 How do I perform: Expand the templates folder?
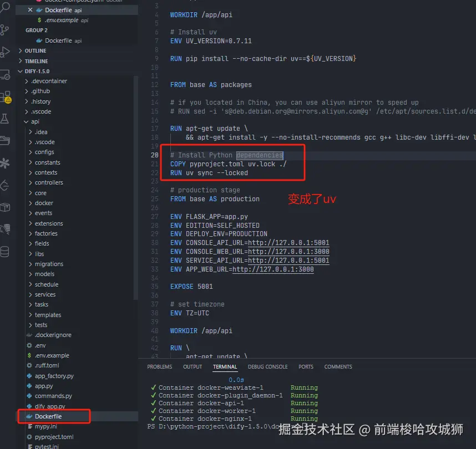tap(31, 315)
